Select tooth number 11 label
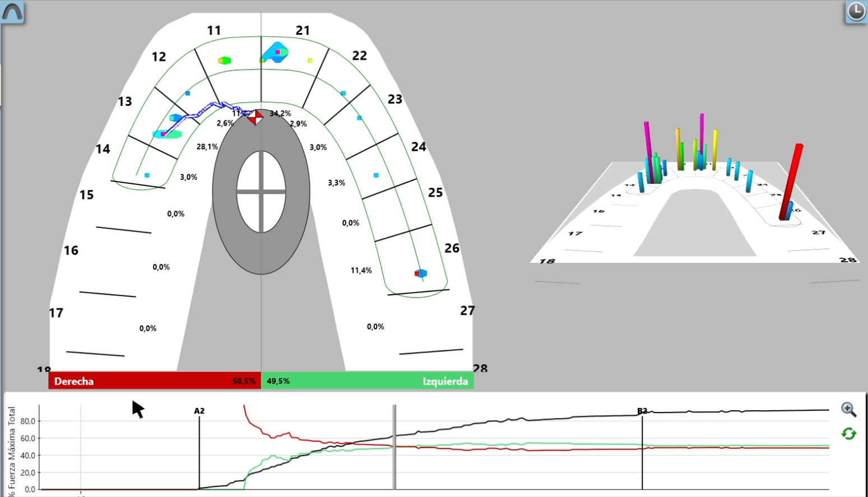Image resolution: width=868 pixels, height=497 pixels. 214,30
